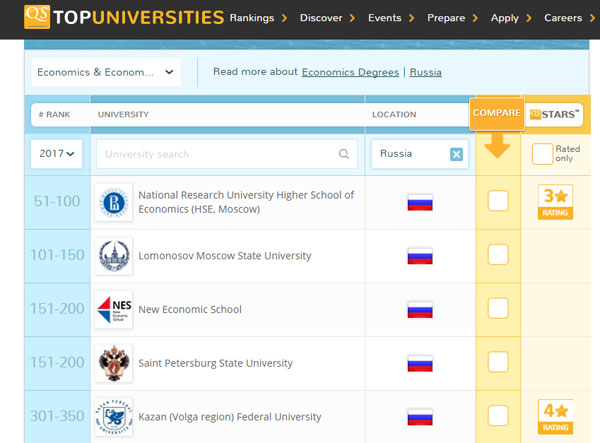Expand the Events menu
The width and height of the screenshot is (600, 443).
click(x=391, y=18)
